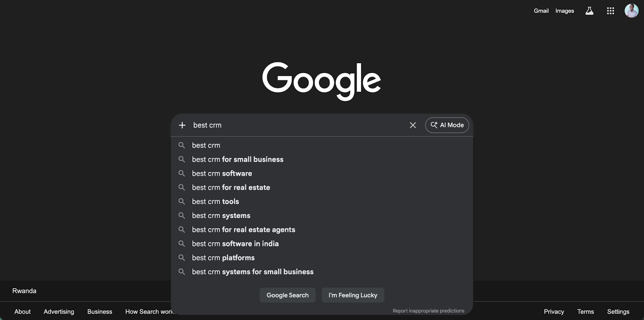Open Gmail from the top bar

click(x=541, y=10)
